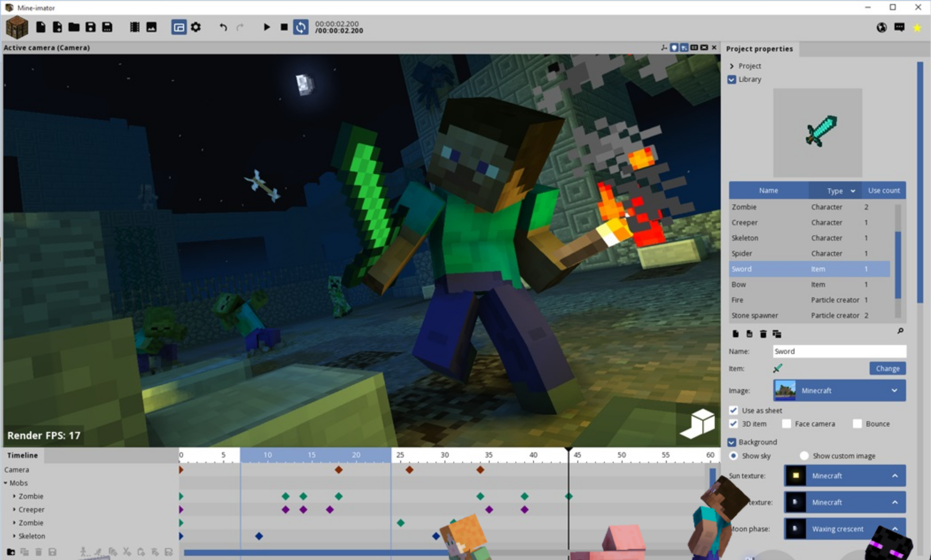Close the Active camera view
931x560 pixels.
click(x=714, y=47)
